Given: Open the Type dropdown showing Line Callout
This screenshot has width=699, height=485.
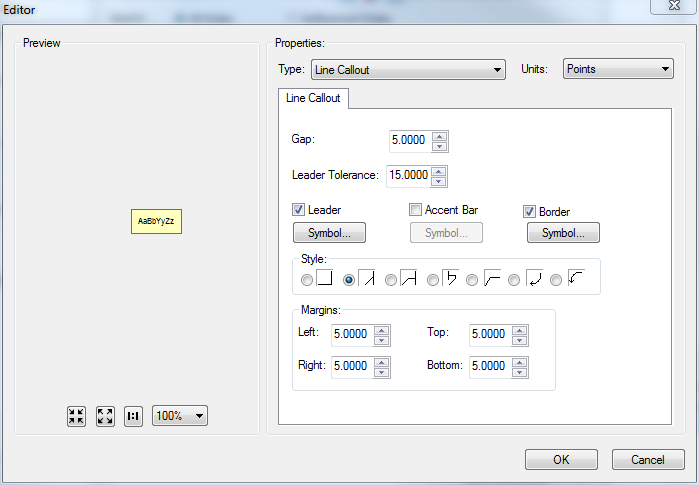Looking at the screenshot, I should [408, 70].
